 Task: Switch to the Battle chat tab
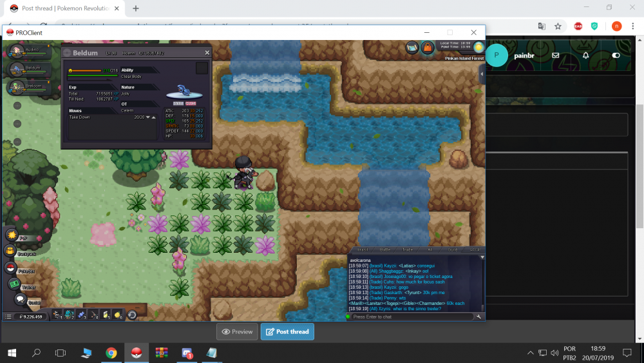[x=385, y=250]
